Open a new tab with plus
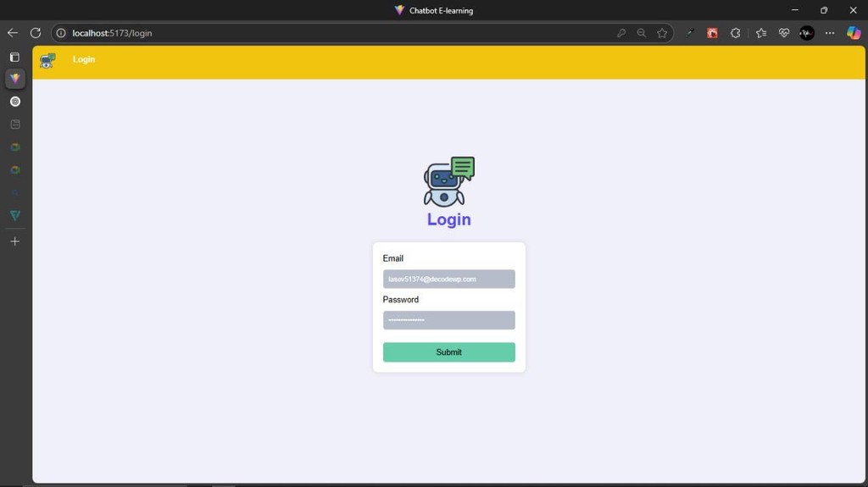Screen dimensions: 868x487 click(15, 241)
